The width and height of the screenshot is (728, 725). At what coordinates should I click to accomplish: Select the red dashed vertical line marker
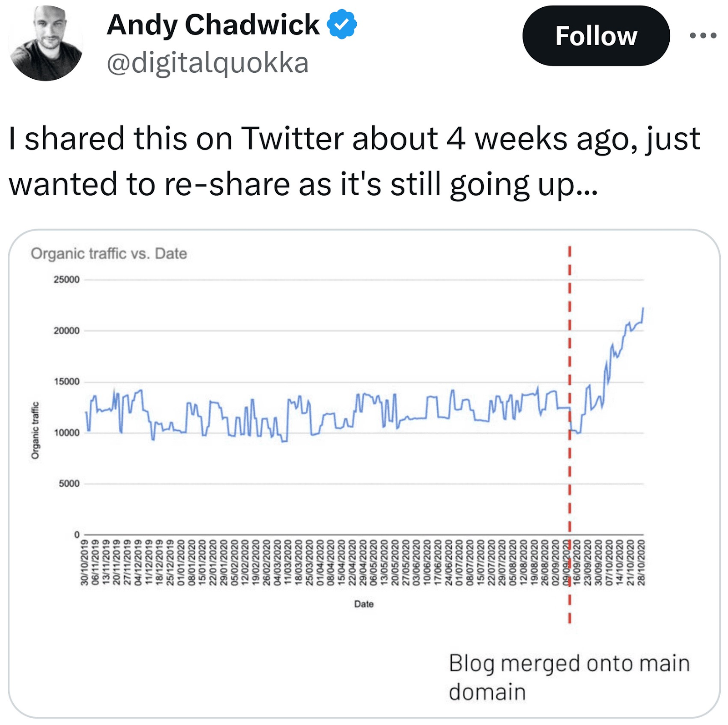pyautogui.click(x=570, y=409)
